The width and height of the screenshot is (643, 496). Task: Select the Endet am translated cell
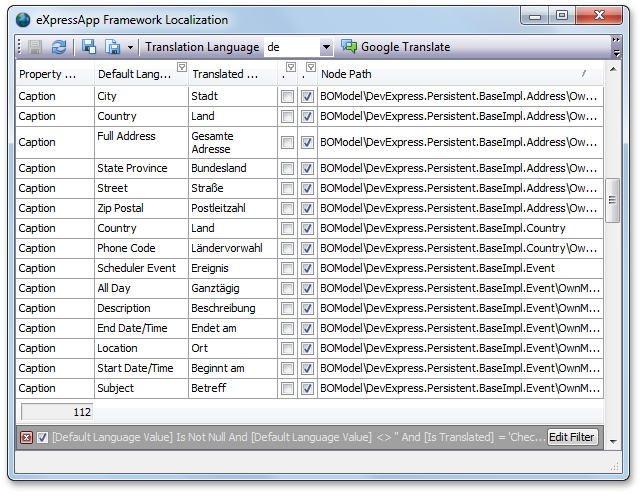pyautogui.click(x=233, y=328)
